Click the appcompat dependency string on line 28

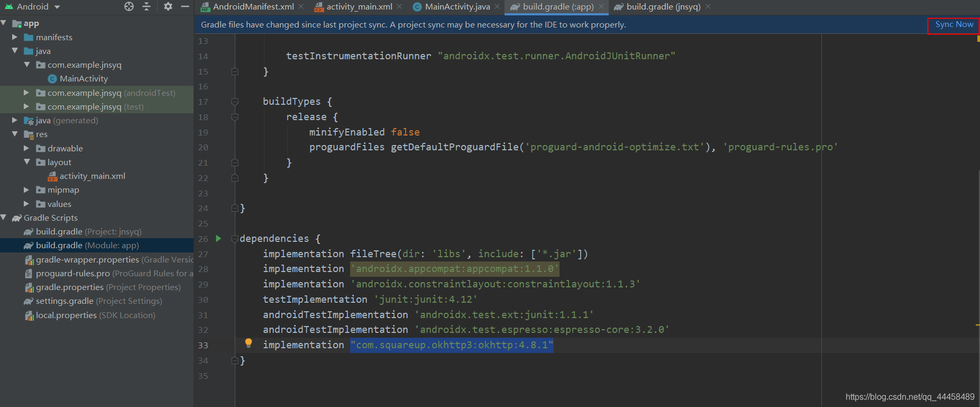click(x=455, y=269)
